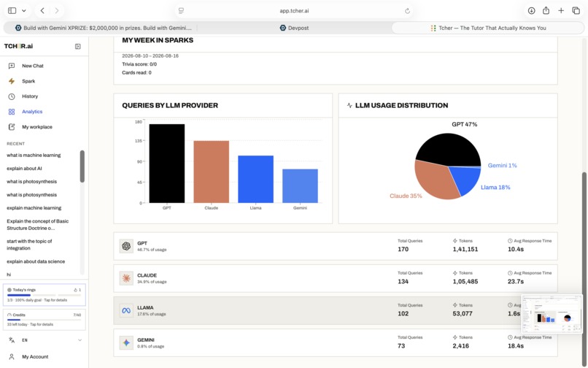Click the Spark lightning bolt icon
This screenshot has height=368, width=588.
12,81
